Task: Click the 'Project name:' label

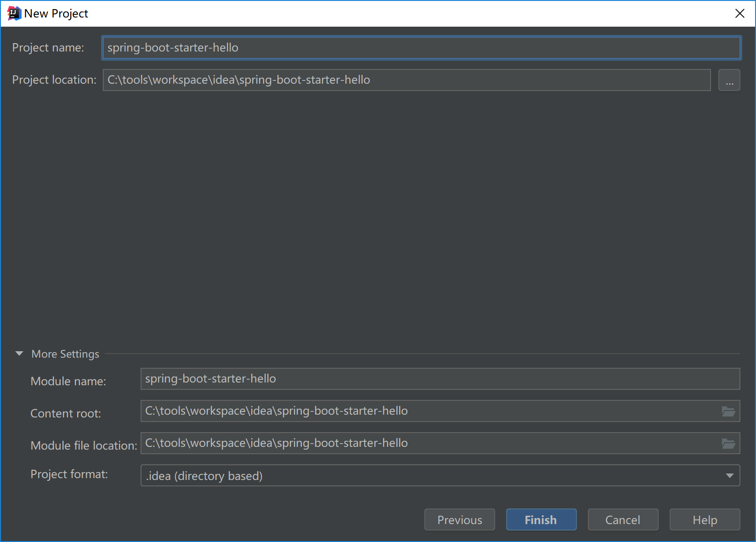Action: click(x=48, y=48)
